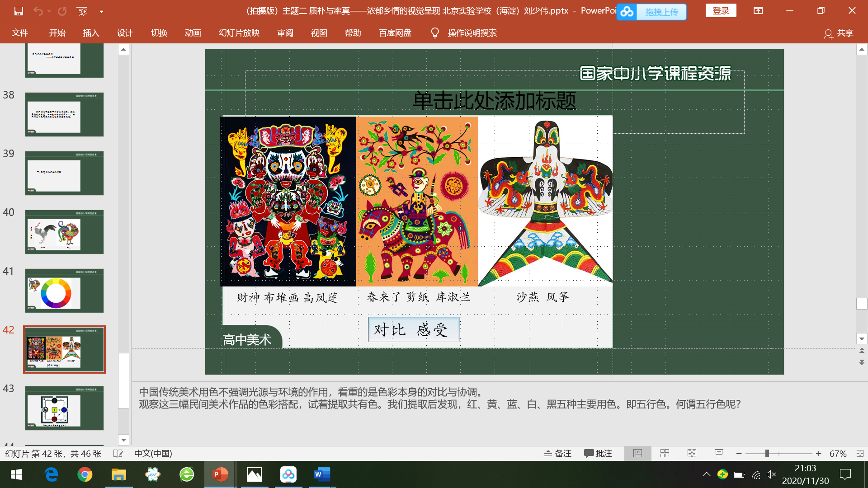Click the zoom slider handle
Screen dimensions: 868x488
(x=767, y=453)
